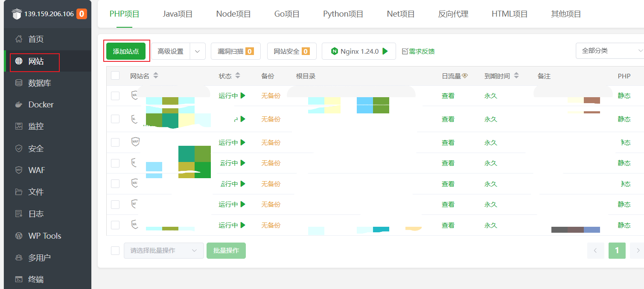Open the 文件 folder icon

pyautogui.click(x=19, y=192)
